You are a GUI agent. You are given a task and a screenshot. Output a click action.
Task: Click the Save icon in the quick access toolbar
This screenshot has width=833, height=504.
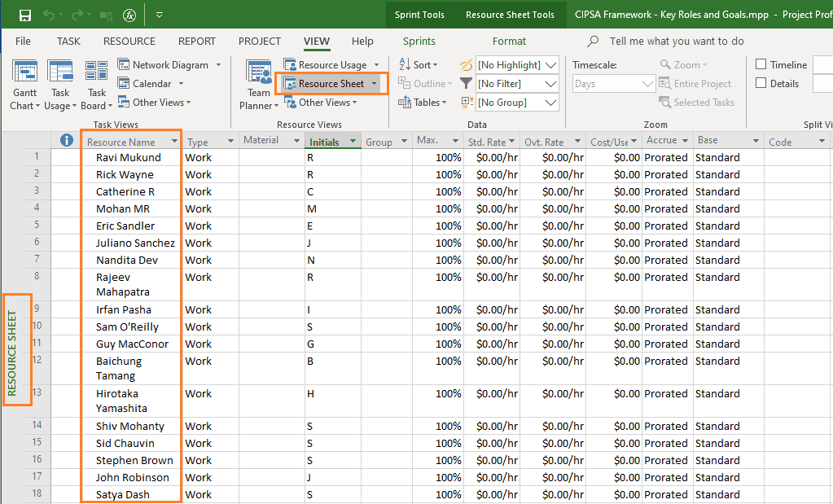click(x=24, y=15)
